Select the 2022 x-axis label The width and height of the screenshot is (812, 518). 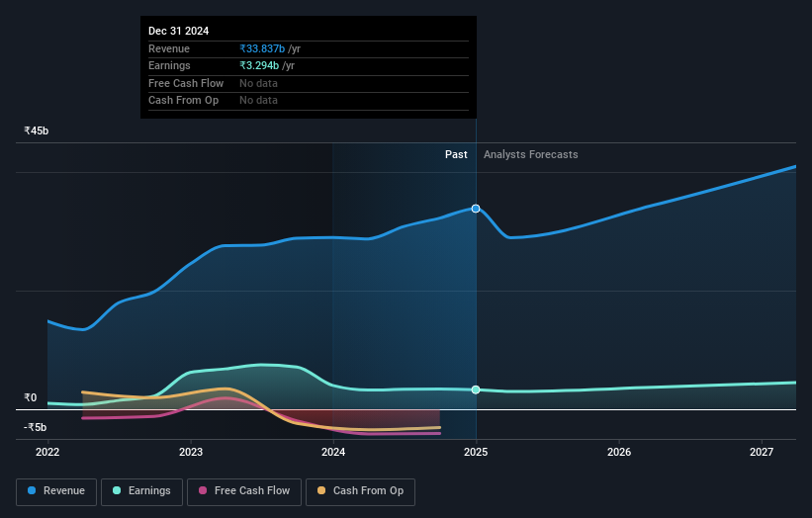click(47, 452)
